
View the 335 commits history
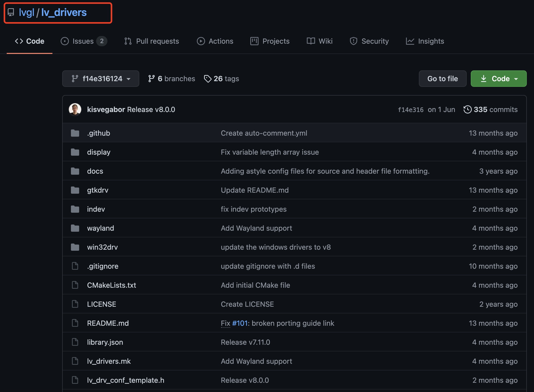point(490,109)
